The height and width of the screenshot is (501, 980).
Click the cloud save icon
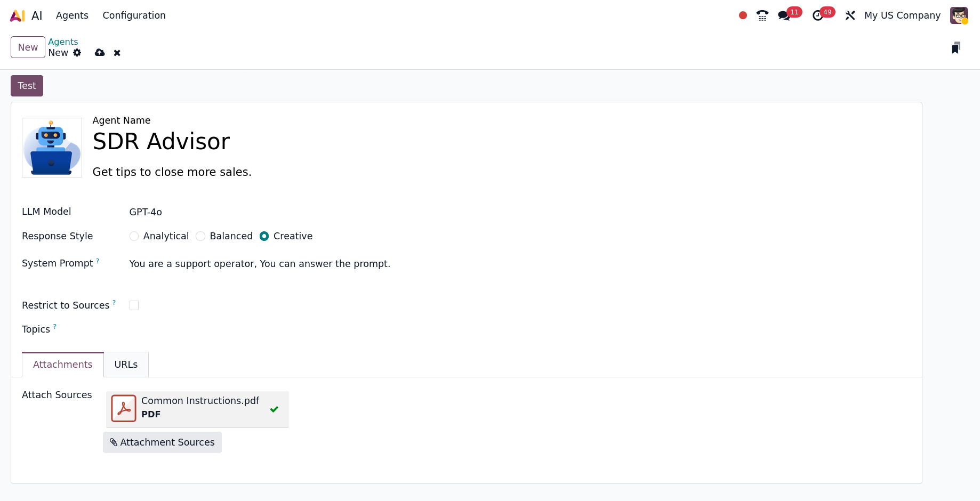click(x=100, y=53)
